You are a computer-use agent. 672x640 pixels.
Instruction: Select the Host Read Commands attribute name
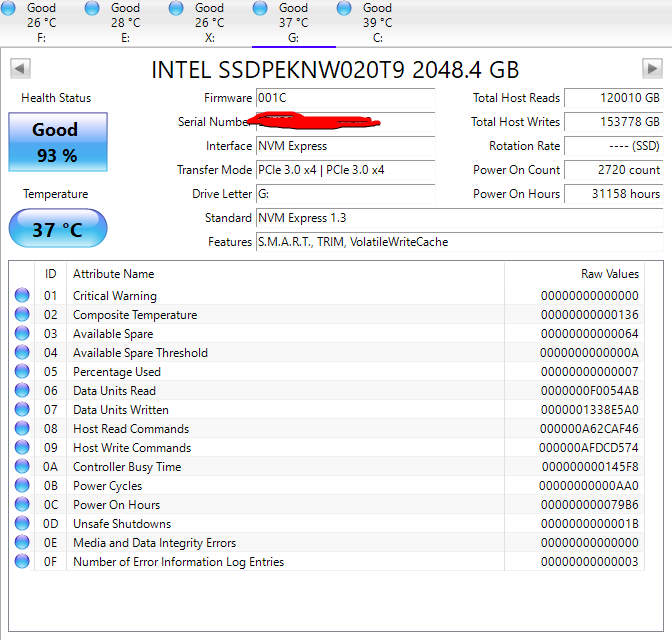pos(131,429)
